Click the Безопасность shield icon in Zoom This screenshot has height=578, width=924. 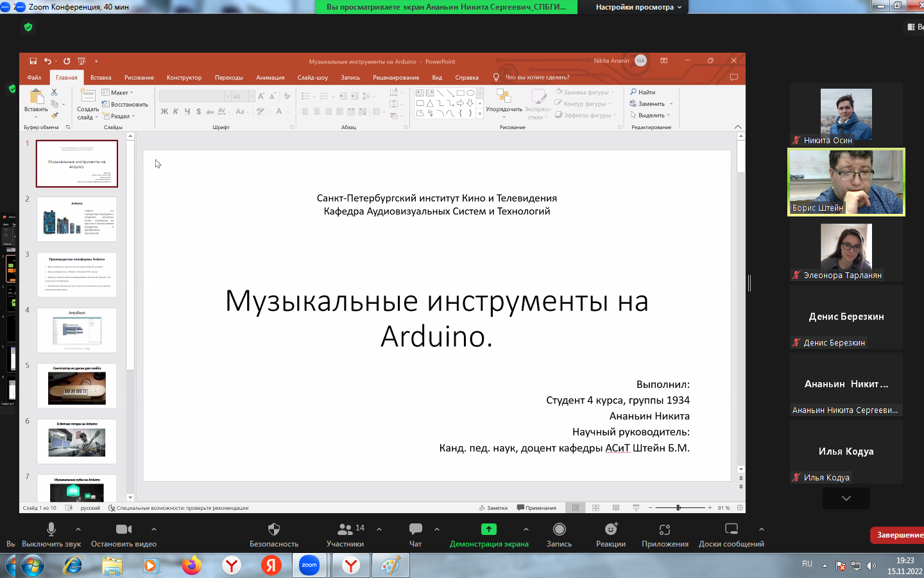pyautogui.click(x=274, y=529)
